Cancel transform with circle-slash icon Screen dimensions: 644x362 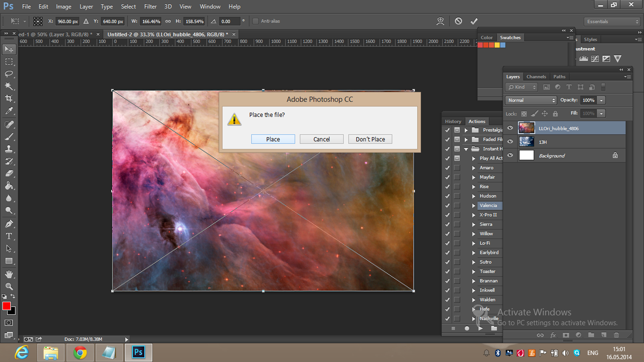click(x=459, y=21)
